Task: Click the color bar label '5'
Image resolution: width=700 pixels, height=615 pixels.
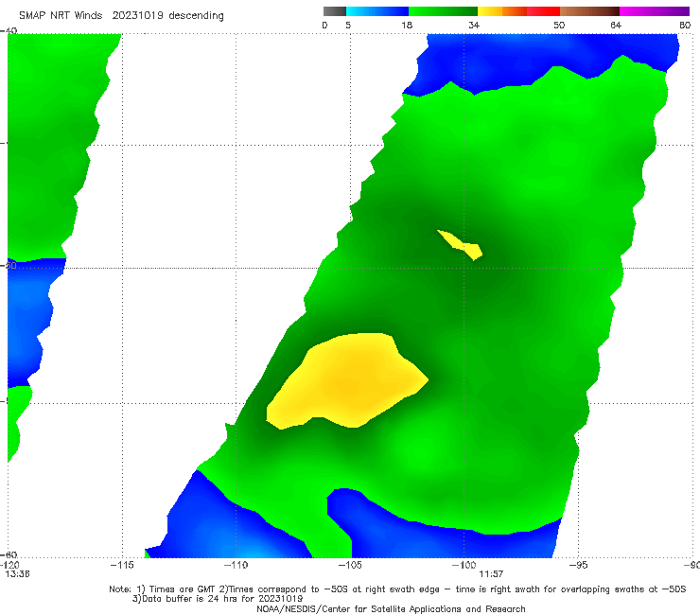Action: (348, 26)
